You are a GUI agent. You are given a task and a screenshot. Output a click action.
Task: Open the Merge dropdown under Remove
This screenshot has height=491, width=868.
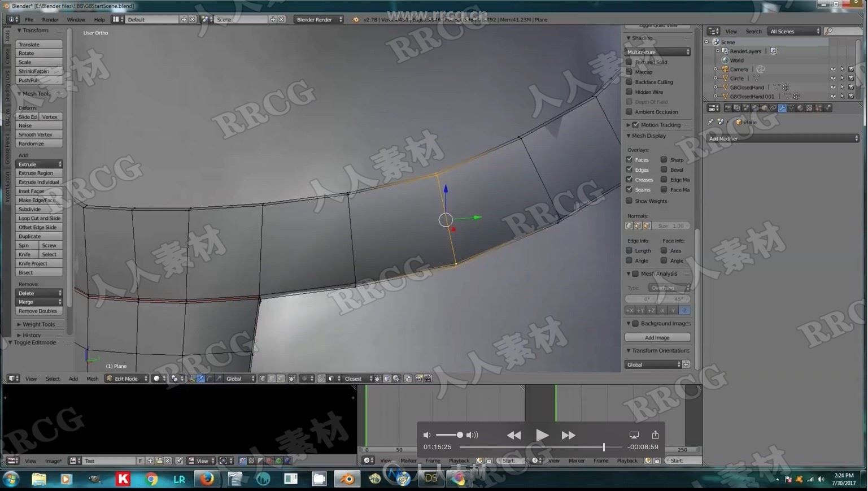(39, 302)
